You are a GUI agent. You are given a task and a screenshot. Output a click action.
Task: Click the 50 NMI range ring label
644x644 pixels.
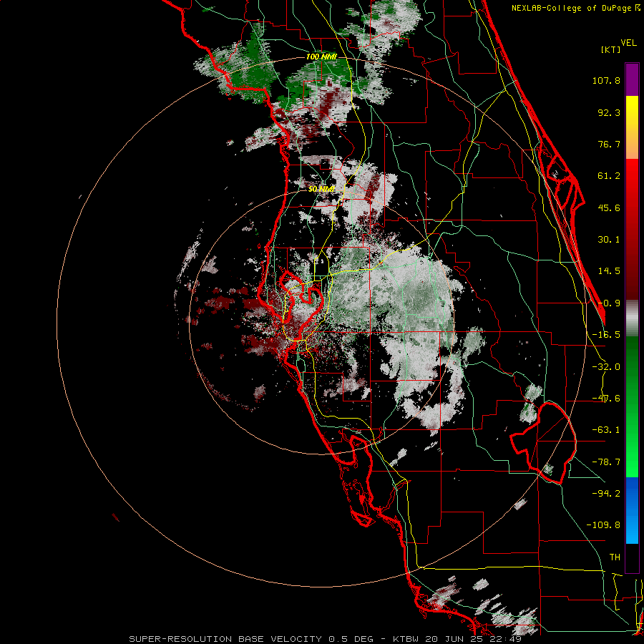point(321,189)
